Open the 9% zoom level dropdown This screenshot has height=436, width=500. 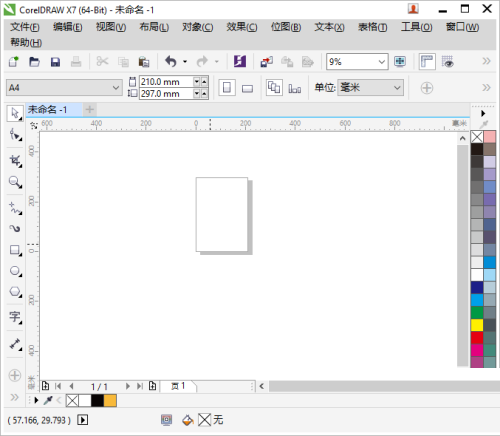381,62
